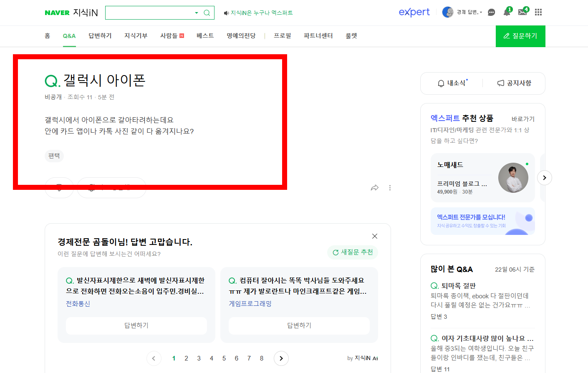Open the 파트너센터 menu item

point(318,36)
